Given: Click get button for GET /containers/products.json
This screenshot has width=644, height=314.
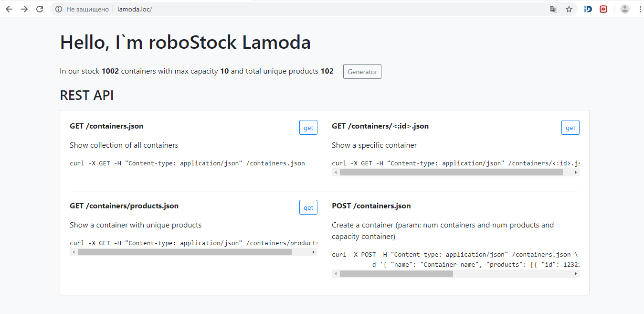Looking at the screenshot, I should (x=308, y=207).
